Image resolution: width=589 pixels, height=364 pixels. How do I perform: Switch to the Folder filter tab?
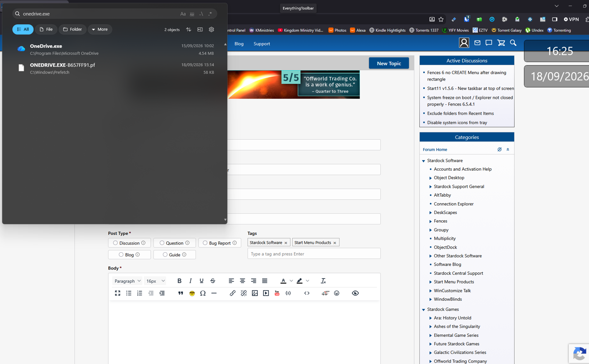tap(73, 29)
